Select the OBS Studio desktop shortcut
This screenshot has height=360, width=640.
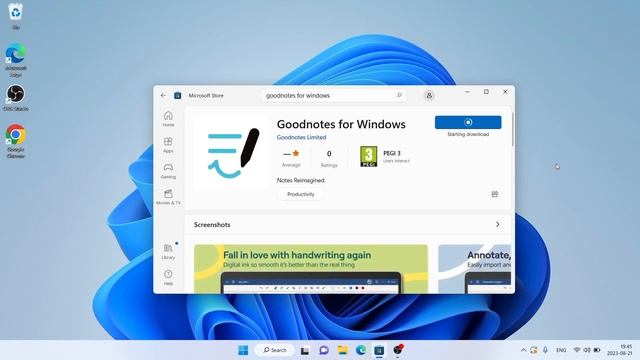16,98
